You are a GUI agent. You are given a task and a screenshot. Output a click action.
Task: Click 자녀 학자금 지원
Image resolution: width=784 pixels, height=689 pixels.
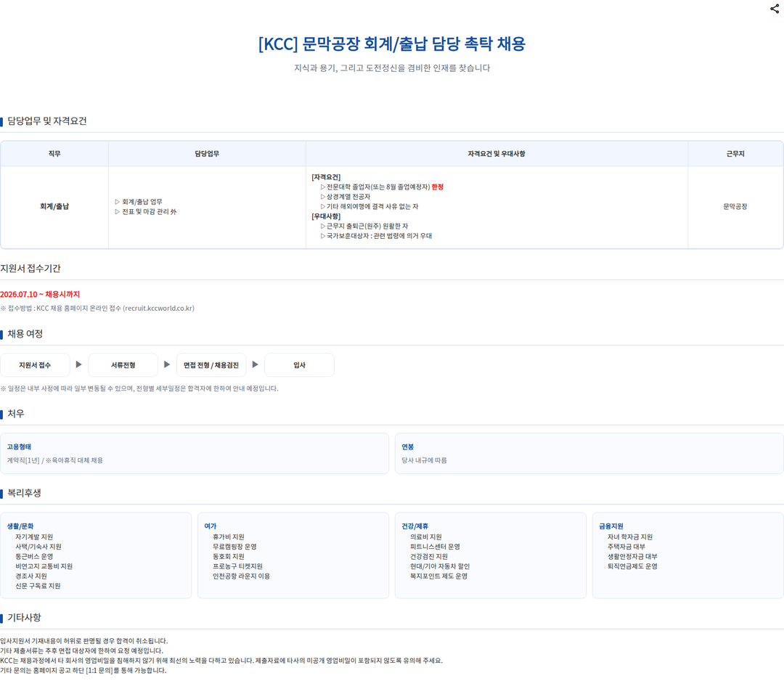pos(630,537)
